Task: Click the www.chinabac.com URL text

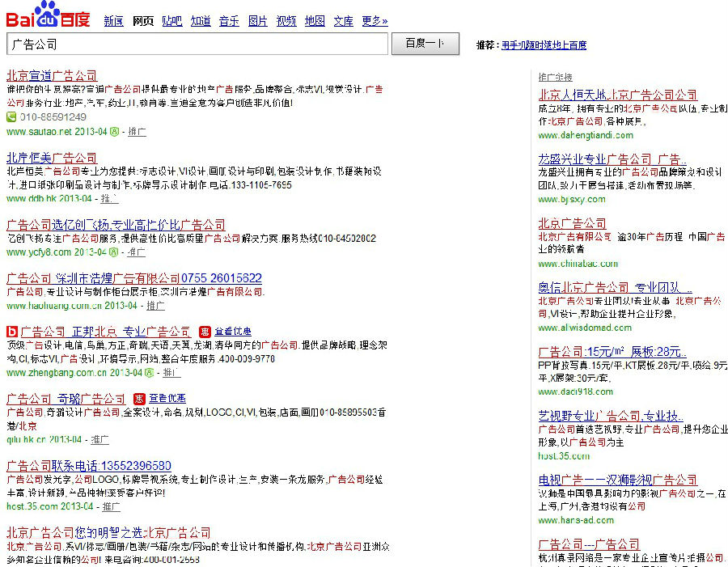Action: coord(578,264)
